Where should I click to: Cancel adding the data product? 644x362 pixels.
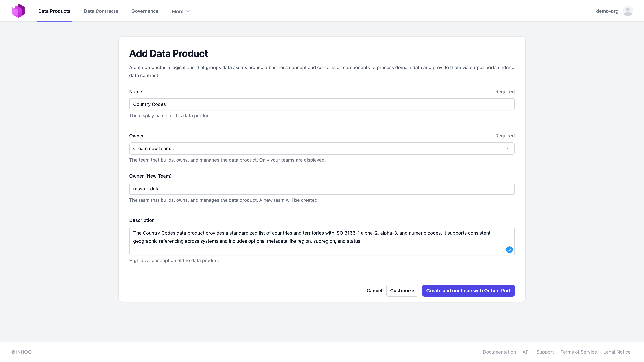[x=374, y=291]
